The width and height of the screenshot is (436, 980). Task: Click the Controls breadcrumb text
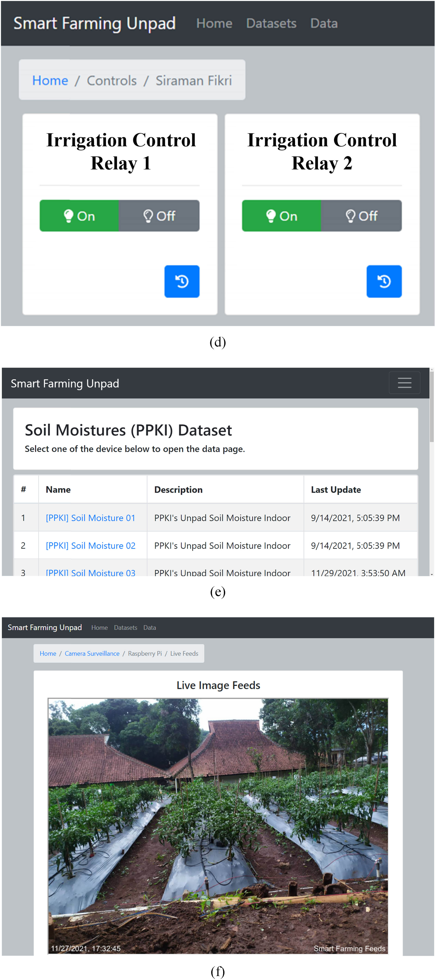[112, 81]
